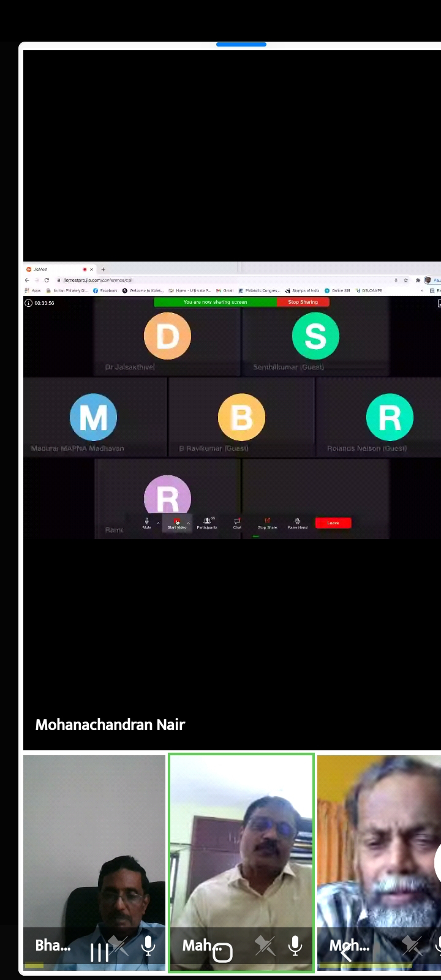Open Stamps of India bookmark
Image resolution: width=441 pixels, height=980 pixels.
302,290
